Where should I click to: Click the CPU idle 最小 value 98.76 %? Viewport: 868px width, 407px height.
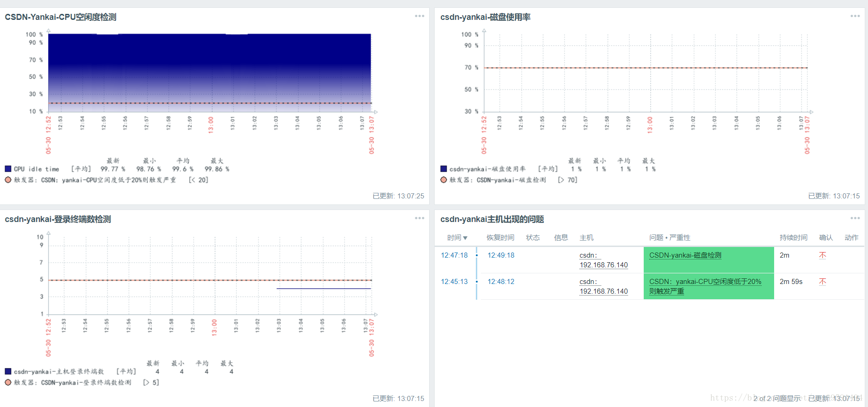(149, 169)
